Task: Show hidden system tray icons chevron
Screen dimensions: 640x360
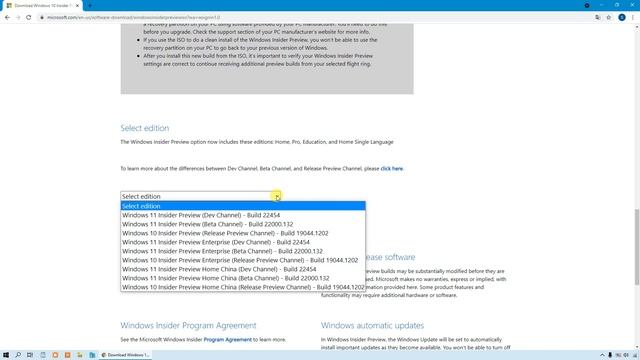Action: pyautogui.click(x=602, y=355)
